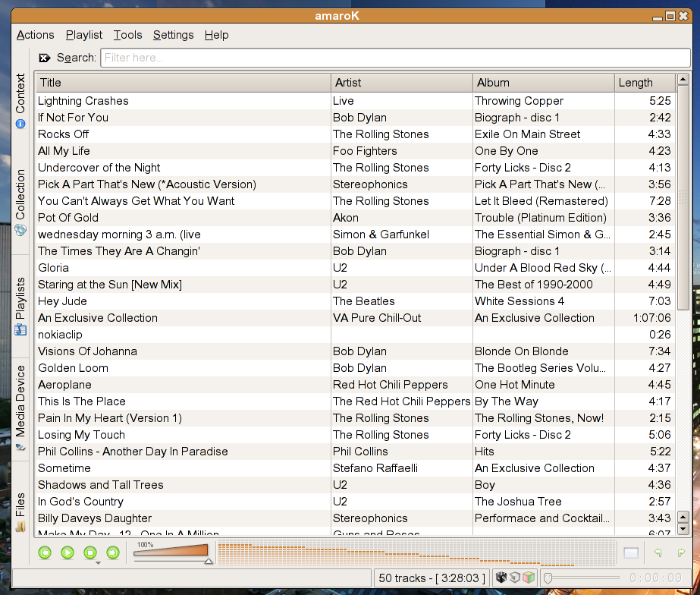Open the Actions menu
Screen dimensions: 700x595
(36, 35)
